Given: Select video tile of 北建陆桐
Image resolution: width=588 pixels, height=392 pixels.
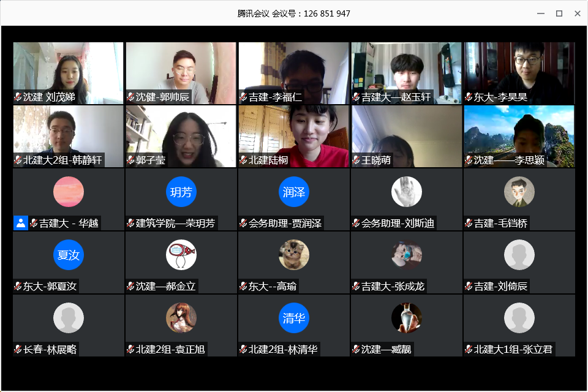Looking at the screenshot, I should point(293,136).
